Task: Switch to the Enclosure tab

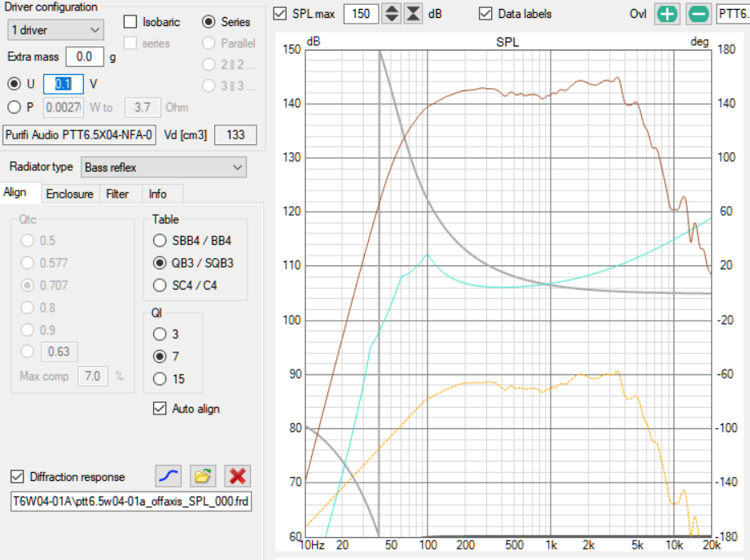Action: [70, 194]
